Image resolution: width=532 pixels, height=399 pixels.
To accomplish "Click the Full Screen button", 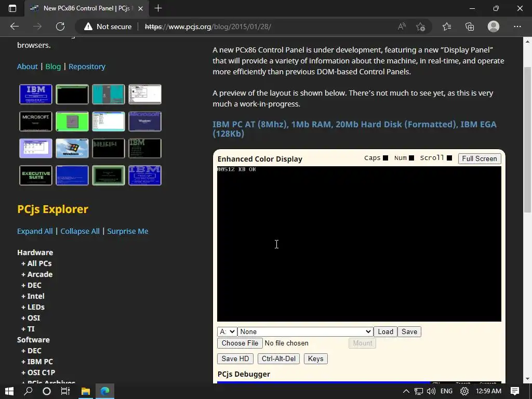I will click(480, 158).
